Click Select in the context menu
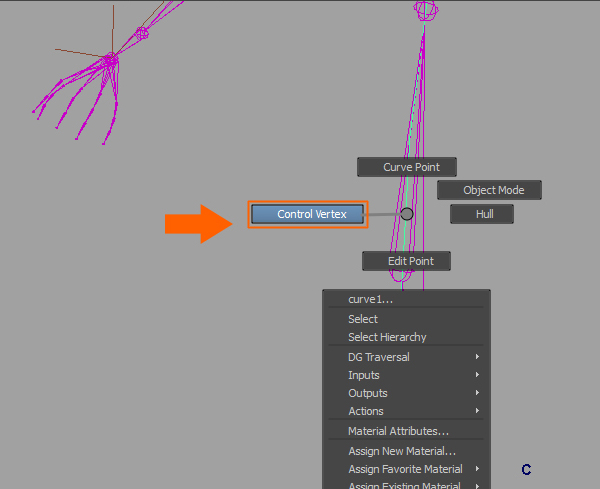 (406, 319)
